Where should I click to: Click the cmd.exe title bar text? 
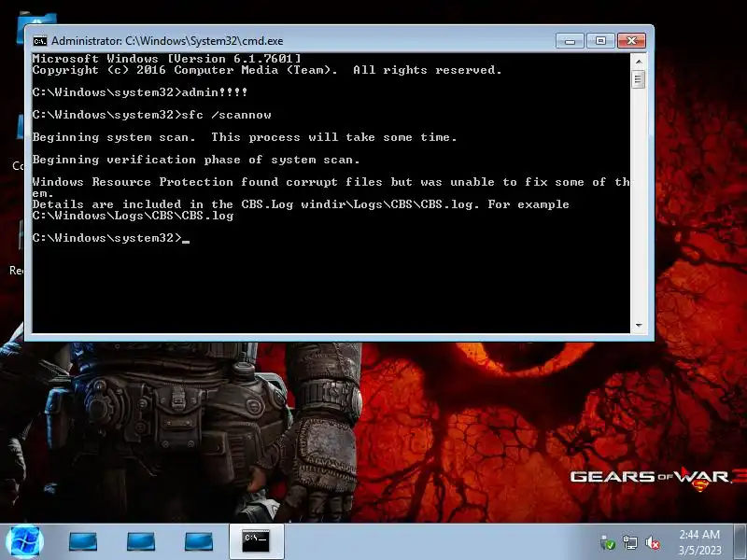167,41
